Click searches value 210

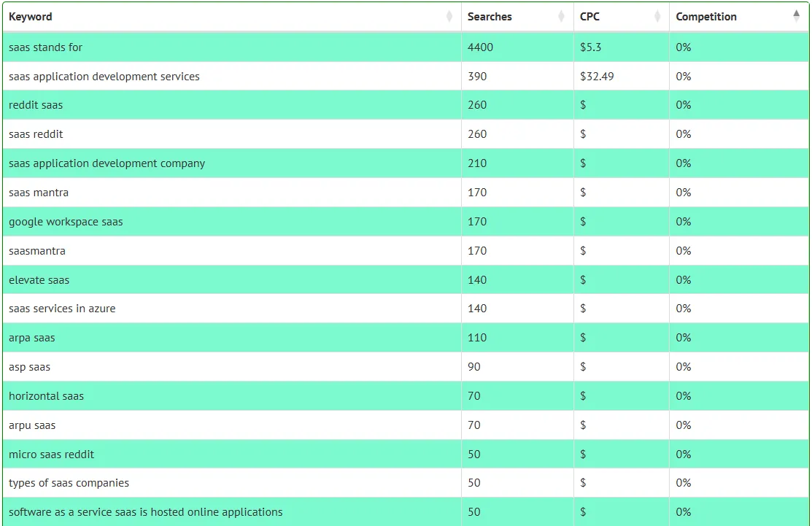point(477,163)
